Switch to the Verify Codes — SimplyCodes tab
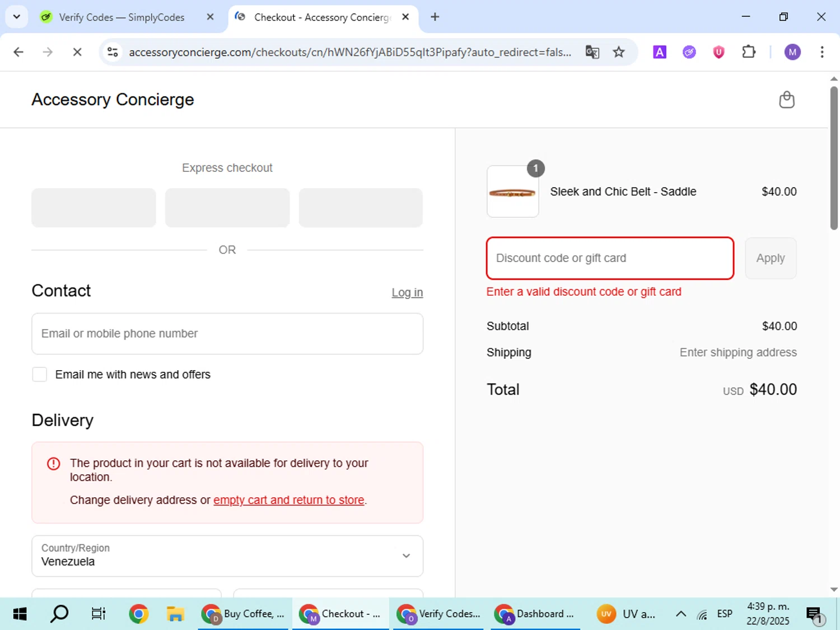This screenshot has width=840, height=630. (x=122, y=17)
